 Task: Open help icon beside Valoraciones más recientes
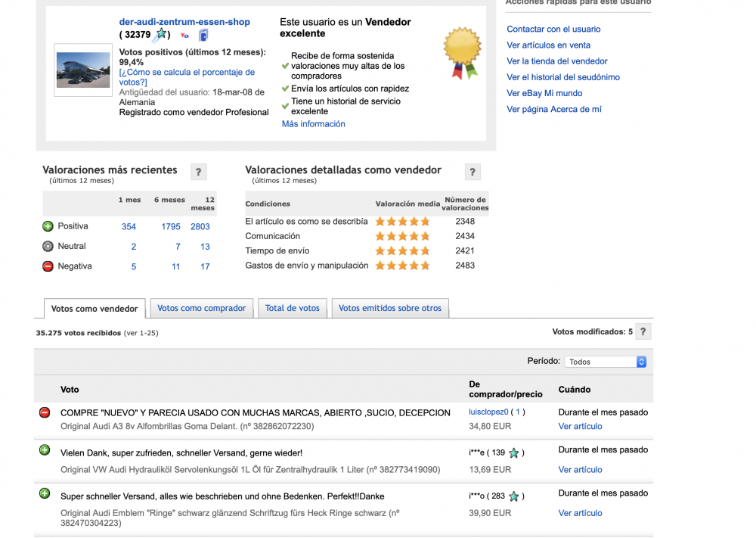coord(198,172)
